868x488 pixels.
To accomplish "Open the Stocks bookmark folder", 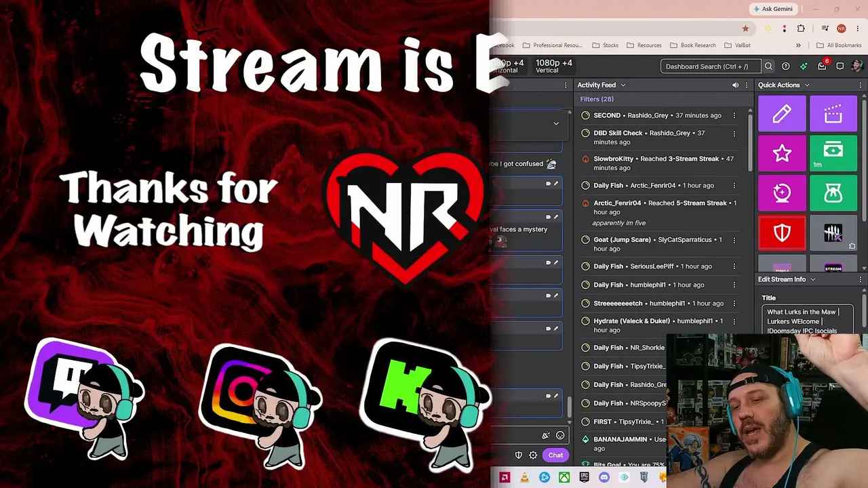I will coord(605,45).
